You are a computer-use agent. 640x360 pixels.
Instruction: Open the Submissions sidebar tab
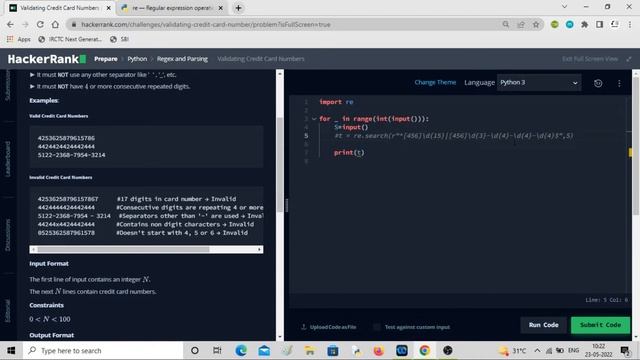click(7, 85)
